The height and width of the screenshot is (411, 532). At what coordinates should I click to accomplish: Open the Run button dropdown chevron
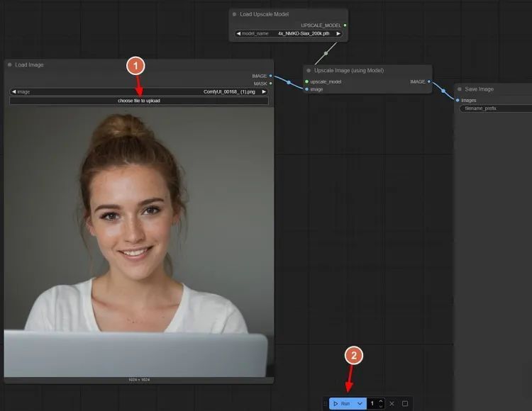[360, 403]
